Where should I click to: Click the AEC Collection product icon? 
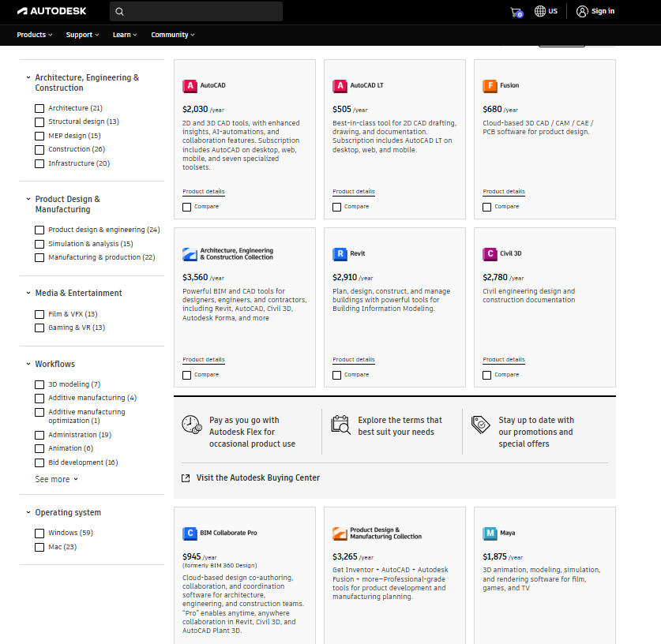click(190, 254)
